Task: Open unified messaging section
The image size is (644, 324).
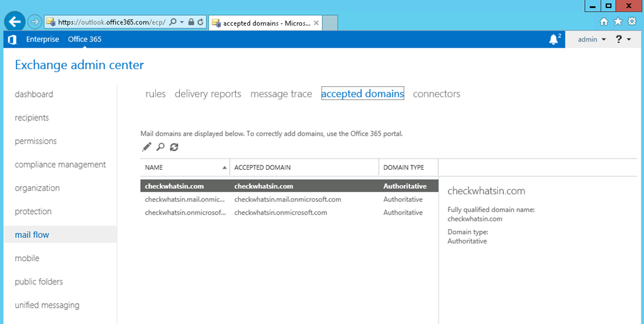Action: point(47,305)
